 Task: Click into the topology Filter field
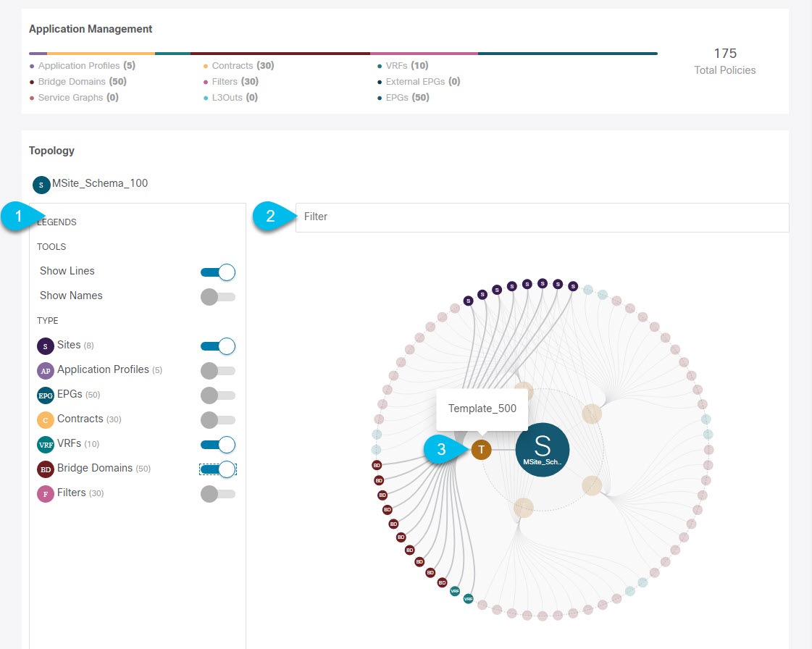pos(543,217)
